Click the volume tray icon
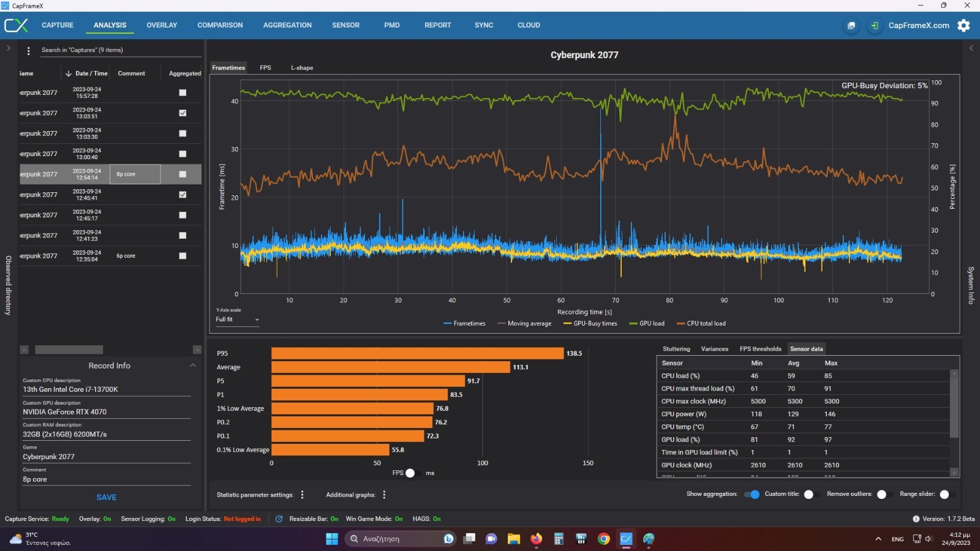 pyautogui.click(x=929, y=539)
